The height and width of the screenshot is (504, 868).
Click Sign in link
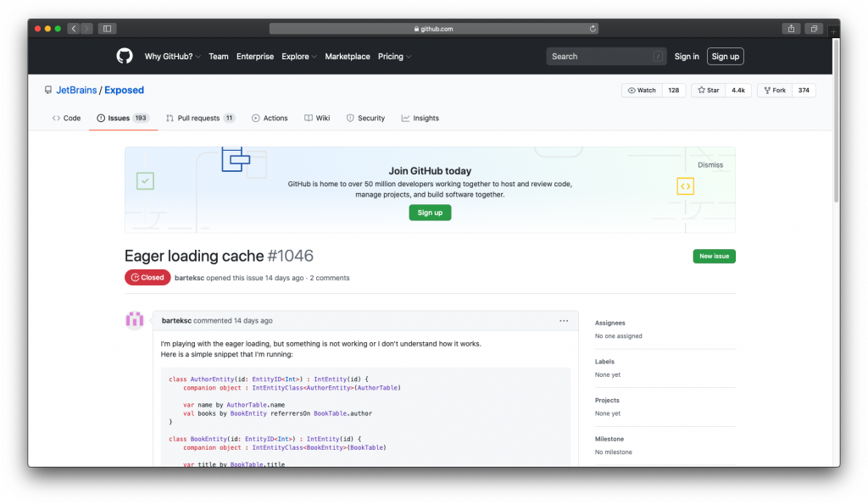[687, 57]
